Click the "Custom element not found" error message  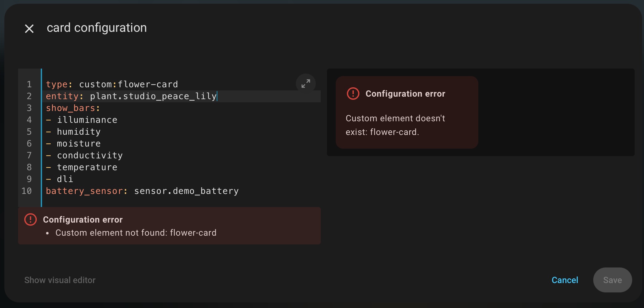click(136, 233)
